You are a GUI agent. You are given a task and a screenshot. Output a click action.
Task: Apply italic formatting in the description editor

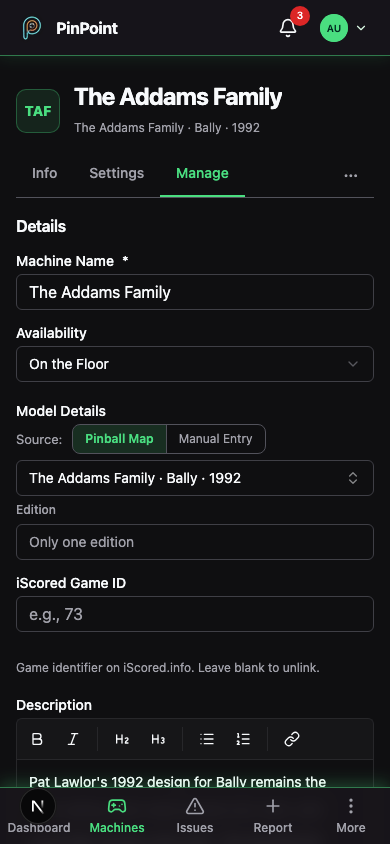pyautogui.click(x=73, y=739)
